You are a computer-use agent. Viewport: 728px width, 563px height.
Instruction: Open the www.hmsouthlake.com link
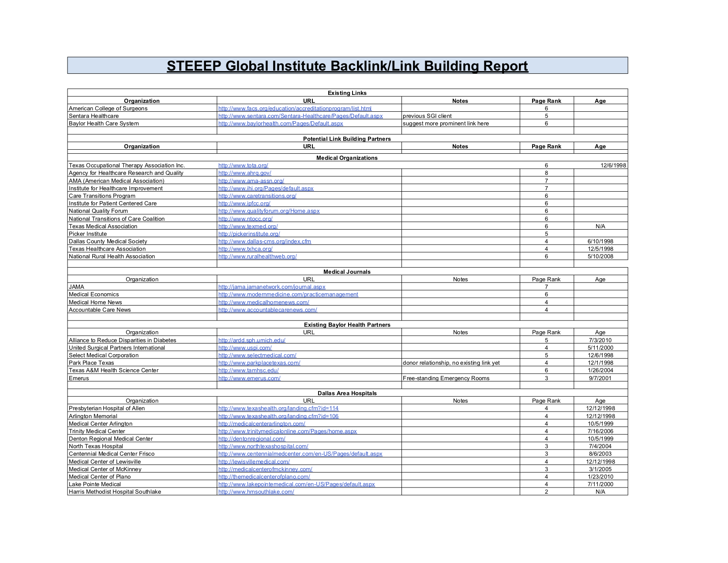point(256,491)
